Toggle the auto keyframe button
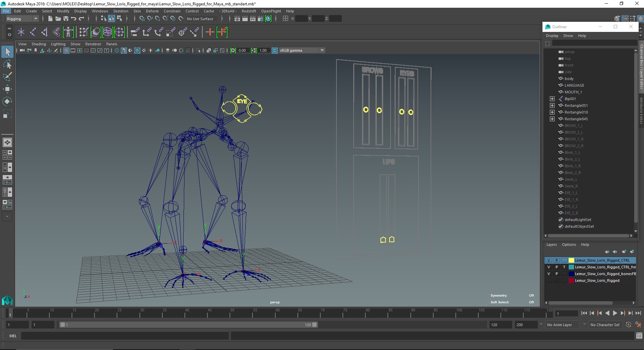Viewport: 644px width, 350px height. 629,325
